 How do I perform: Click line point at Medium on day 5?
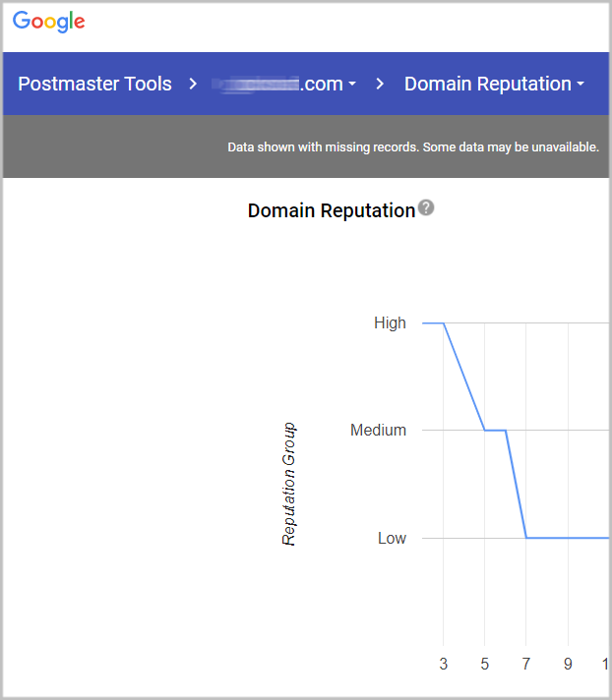485,430
